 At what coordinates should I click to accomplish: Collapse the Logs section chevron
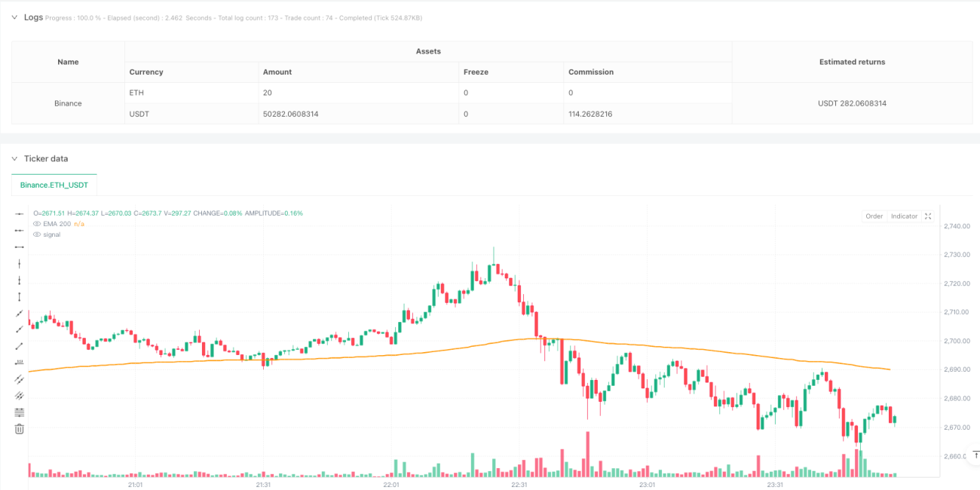click(14, 17)
